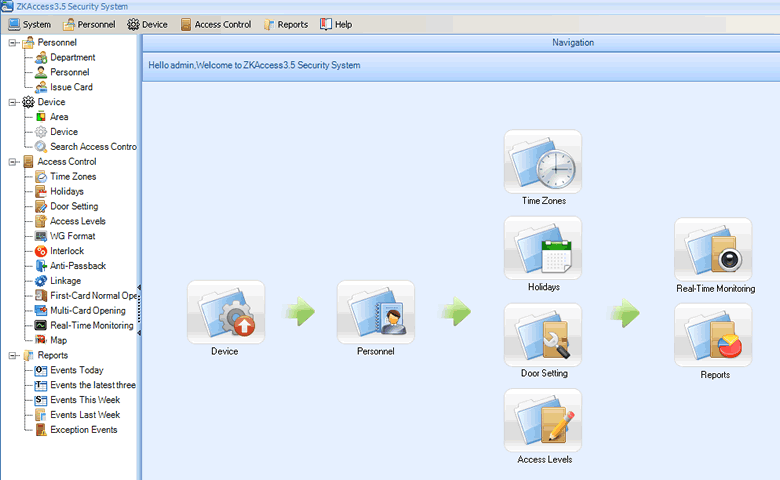Open the Time Zones clock icon
780x480 pixels.
point(543,162)
